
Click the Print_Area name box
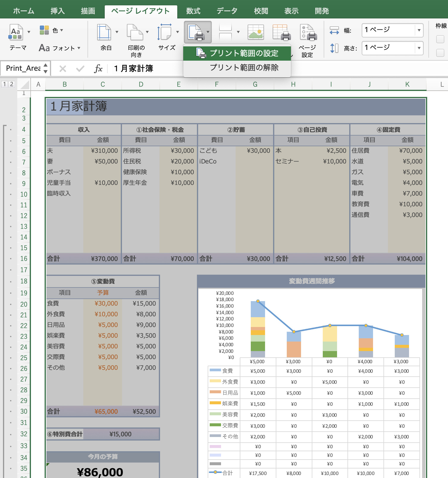pos(23,68)
